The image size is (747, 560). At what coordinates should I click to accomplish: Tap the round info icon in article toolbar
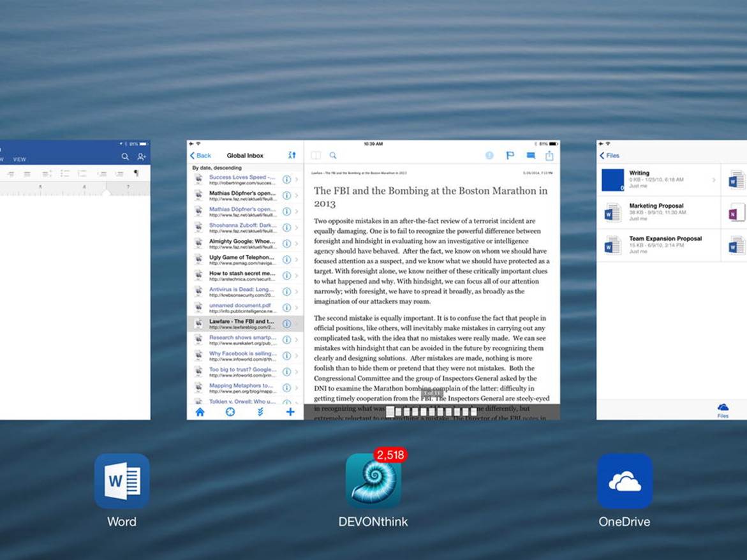point(489,155)
